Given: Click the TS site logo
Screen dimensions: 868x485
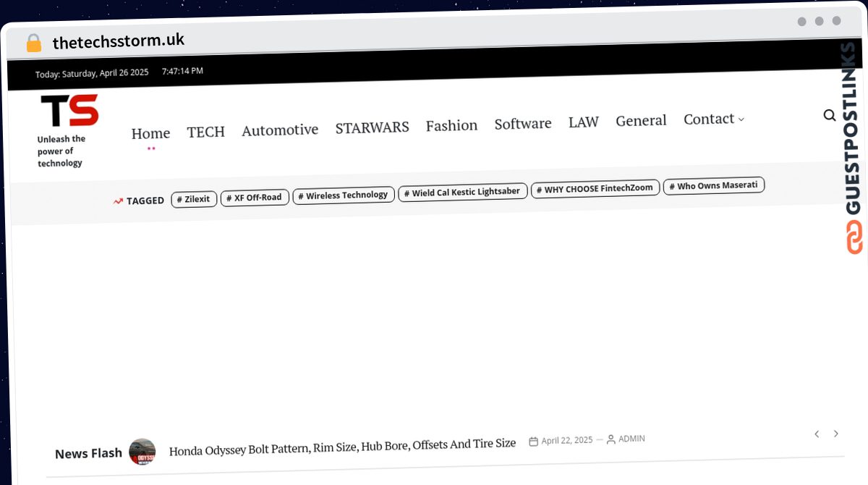Looking at the screenshot, I should tap(69, 111).
